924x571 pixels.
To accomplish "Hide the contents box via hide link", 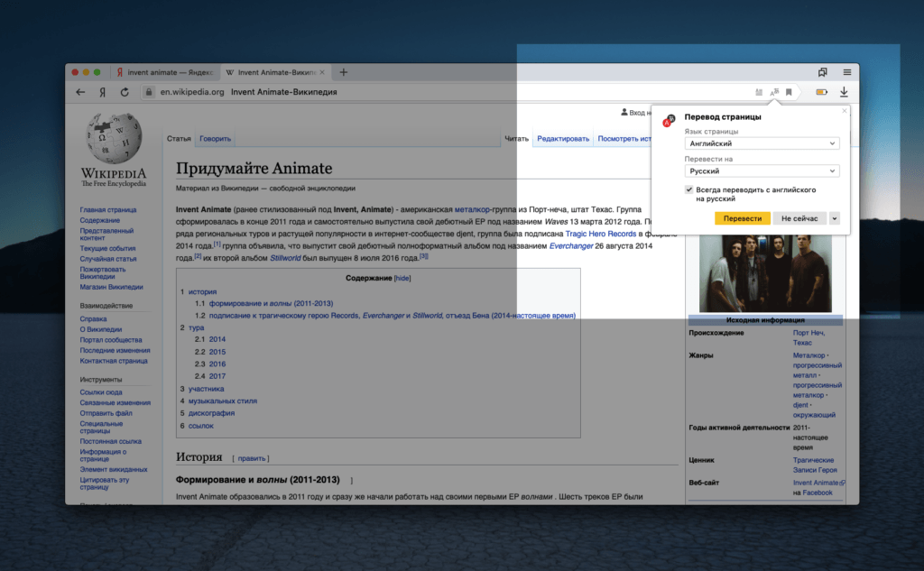I will (x=402, y=278).
